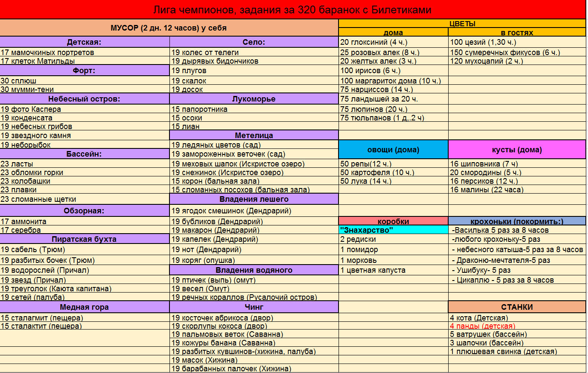The height and width of the screenshot is (373, 588).
Task: Click cell "19 звездного камня"
Action: (84, 136)
